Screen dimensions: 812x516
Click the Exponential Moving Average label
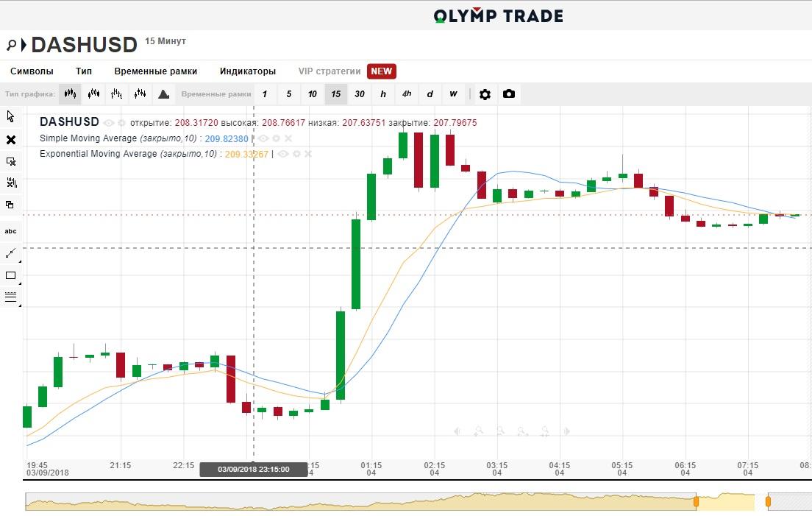[99, 154]
